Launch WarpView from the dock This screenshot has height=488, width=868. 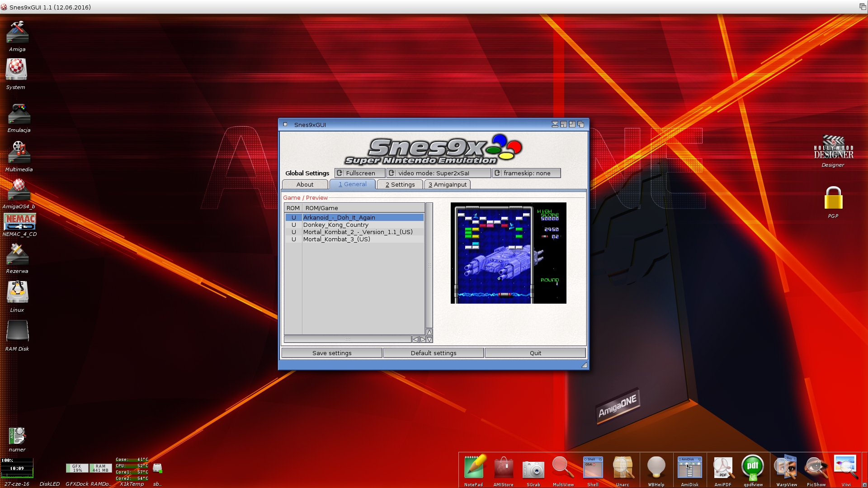coord(786,467)
